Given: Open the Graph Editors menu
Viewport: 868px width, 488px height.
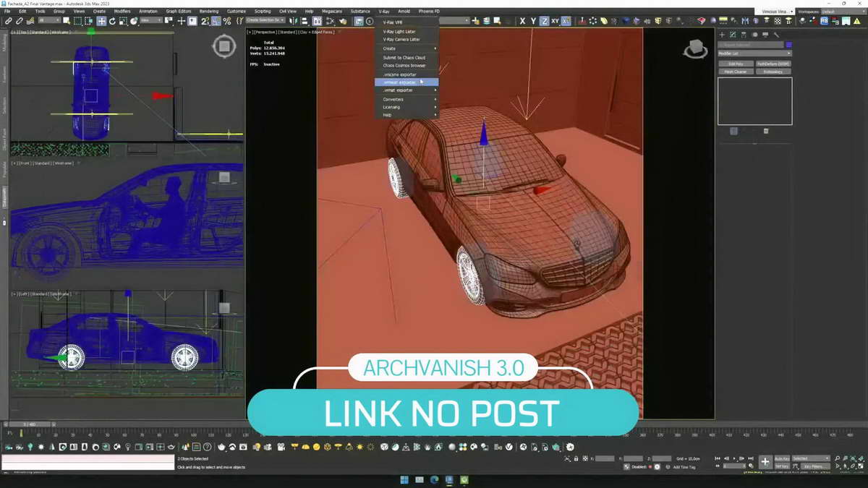Looking at the screenshot, I should [178, 12].
